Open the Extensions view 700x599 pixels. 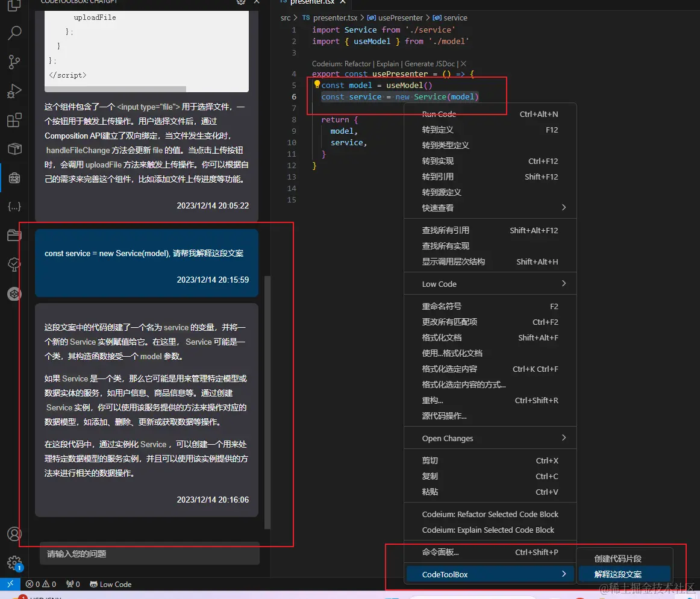pyautogui.click(x=14, y=120)
